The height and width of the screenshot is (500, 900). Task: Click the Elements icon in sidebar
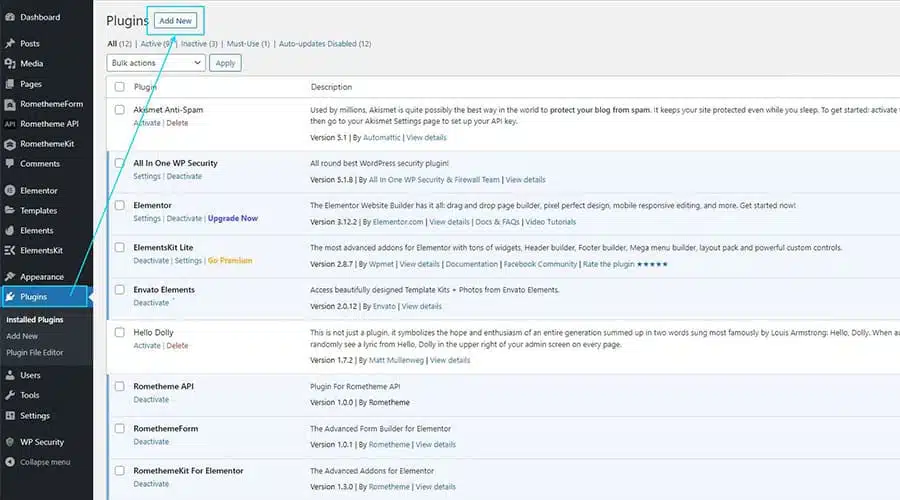(x=10, y=230)
